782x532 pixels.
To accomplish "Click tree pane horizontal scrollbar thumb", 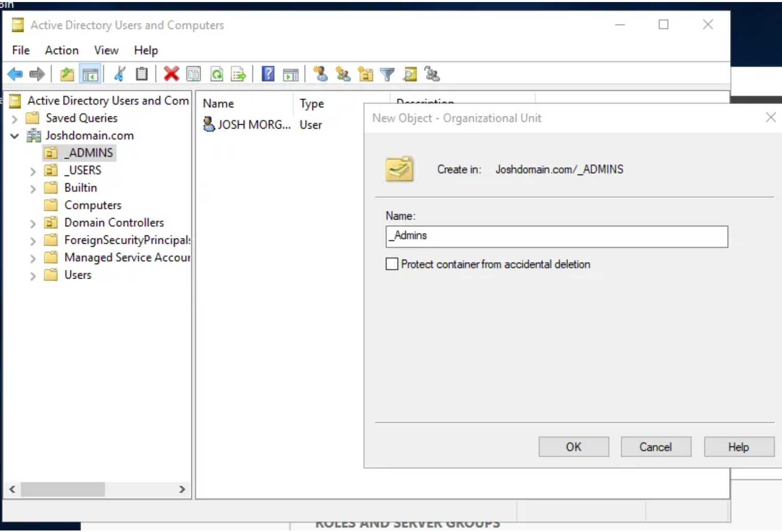I will pyautogui.click(x=63, y=489).
